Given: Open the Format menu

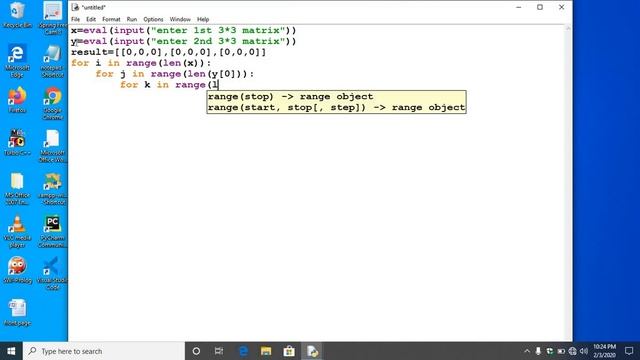Looking at the screenshot, I should pos(111,19).
